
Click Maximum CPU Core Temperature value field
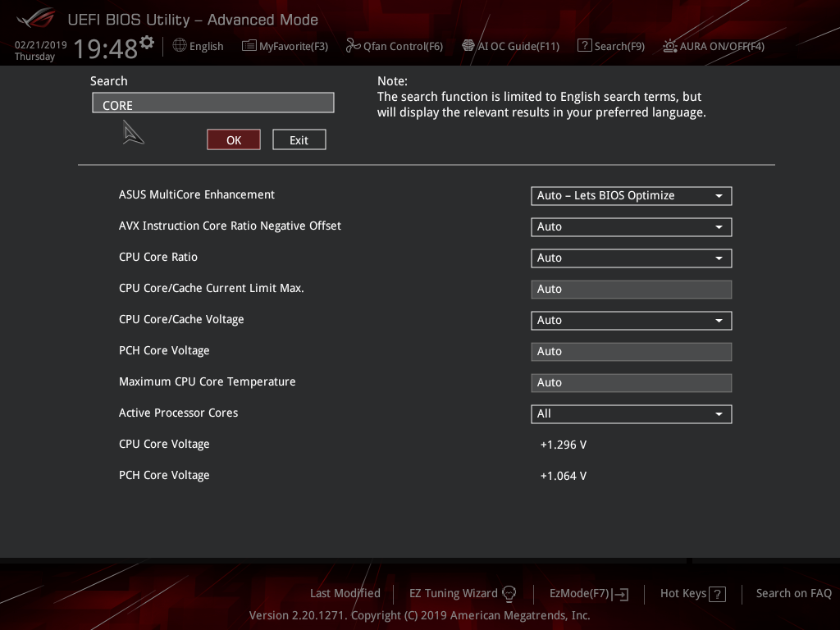pyautogui.click(x=631, y=382)
